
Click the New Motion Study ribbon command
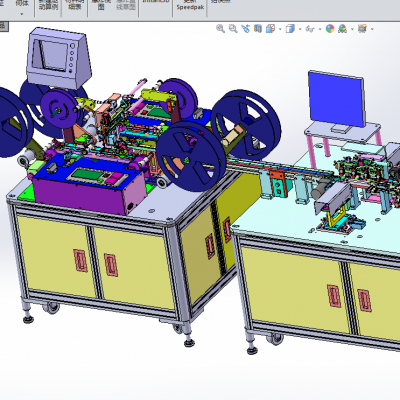point(48,5)
